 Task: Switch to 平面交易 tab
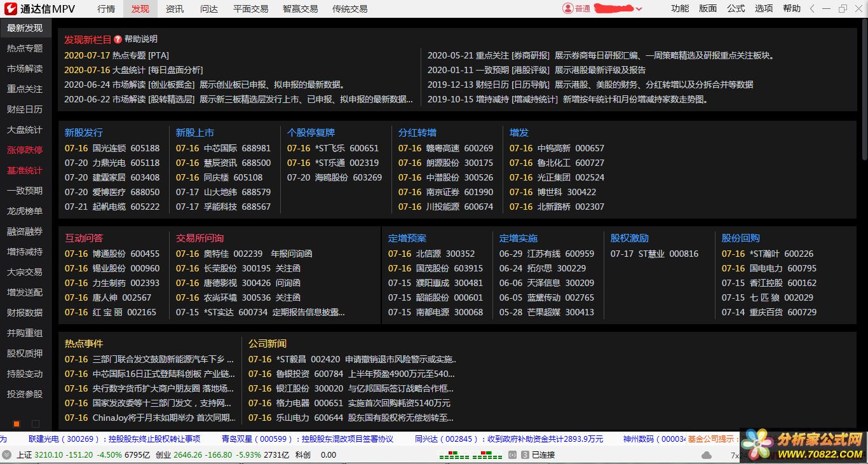click(x=251, y=9)
